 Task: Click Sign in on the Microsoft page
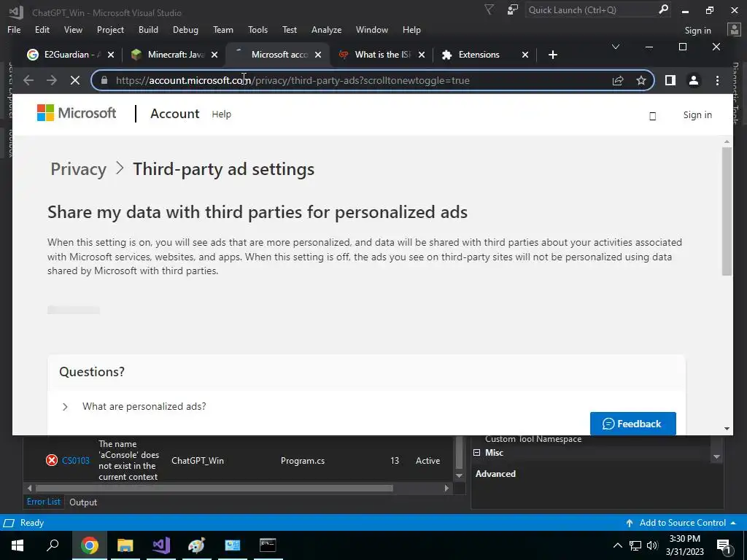pos(697,114)
